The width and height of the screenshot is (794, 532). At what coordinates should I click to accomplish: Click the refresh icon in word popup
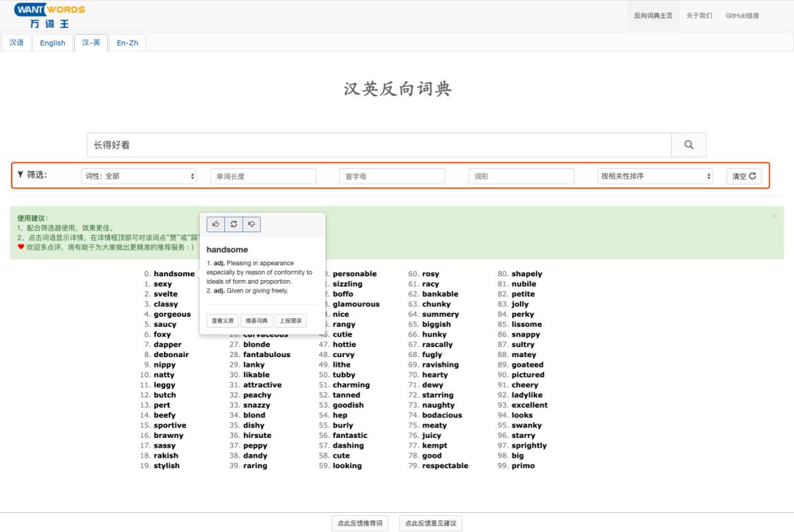pos(234,224)
